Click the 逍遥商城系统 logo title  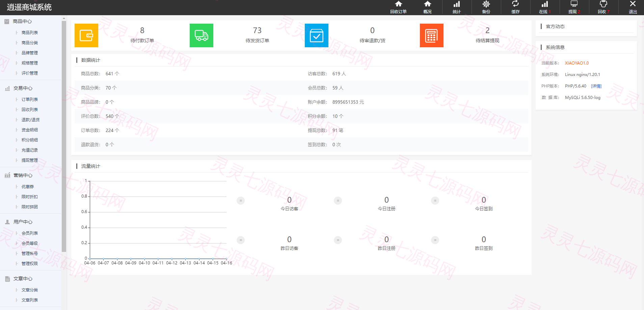[29, 7]
